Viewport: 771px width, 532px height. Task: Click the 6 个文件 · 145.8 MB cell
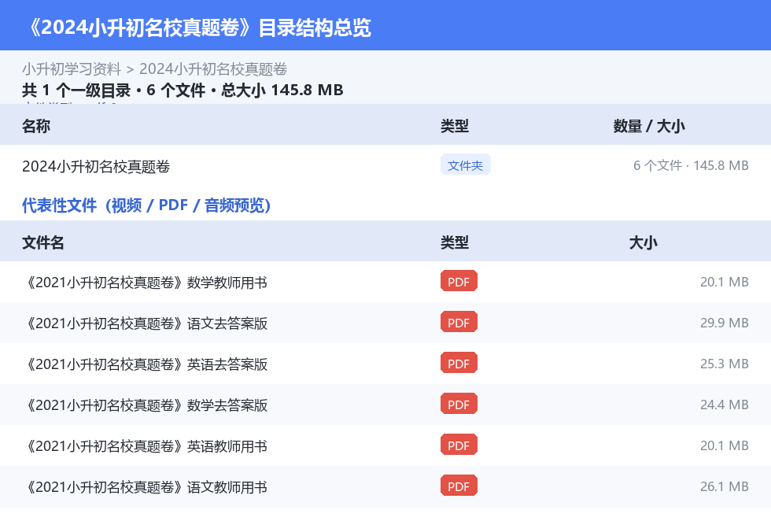coord(691,165)
